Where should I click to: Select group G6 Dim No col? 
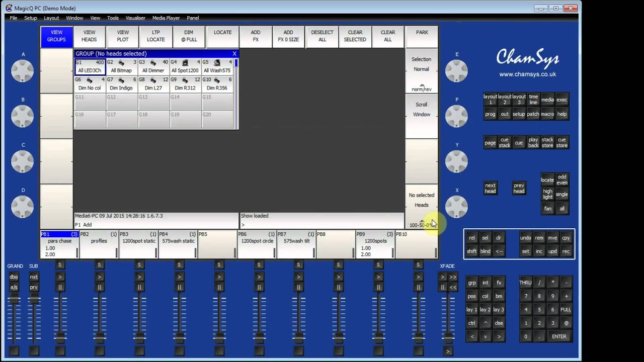point(90,84)
